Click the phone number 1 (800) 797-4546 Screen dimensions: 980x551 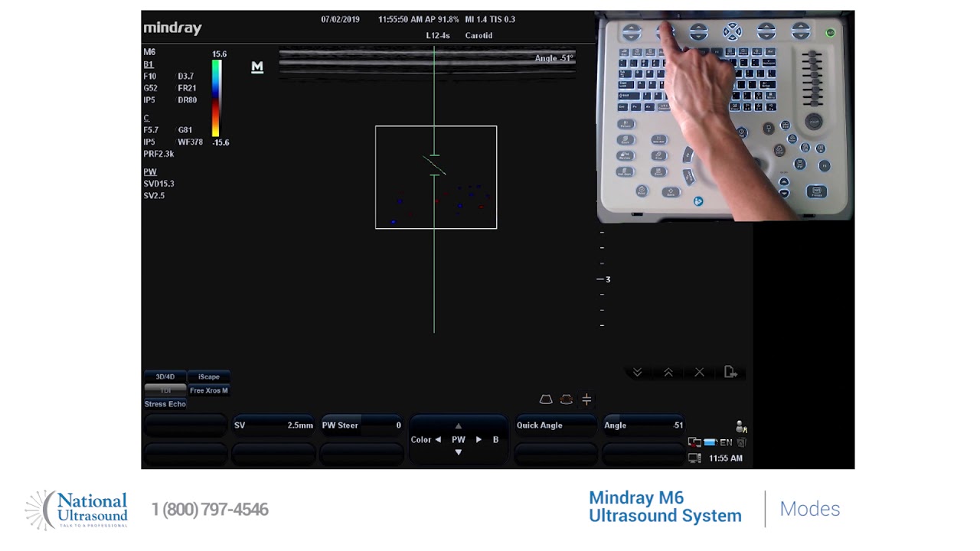pyautogui.click(x=210, y=510)
